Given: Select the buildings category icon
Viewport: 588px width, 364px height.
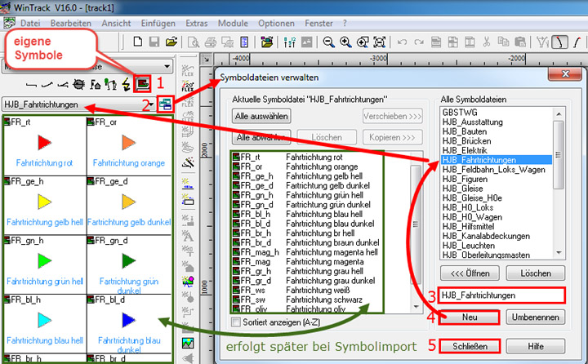Looking at the screenshot, I should 96,85.
